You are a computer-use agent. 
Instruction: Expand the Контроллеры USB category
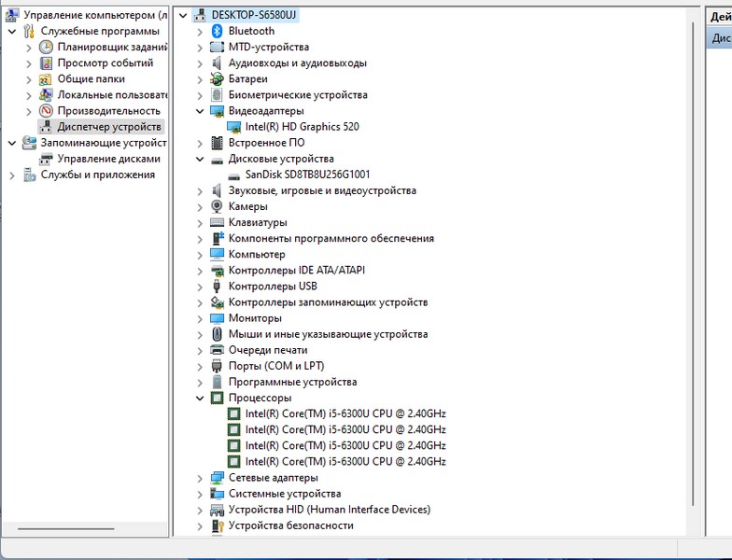(x=200, y=287)
